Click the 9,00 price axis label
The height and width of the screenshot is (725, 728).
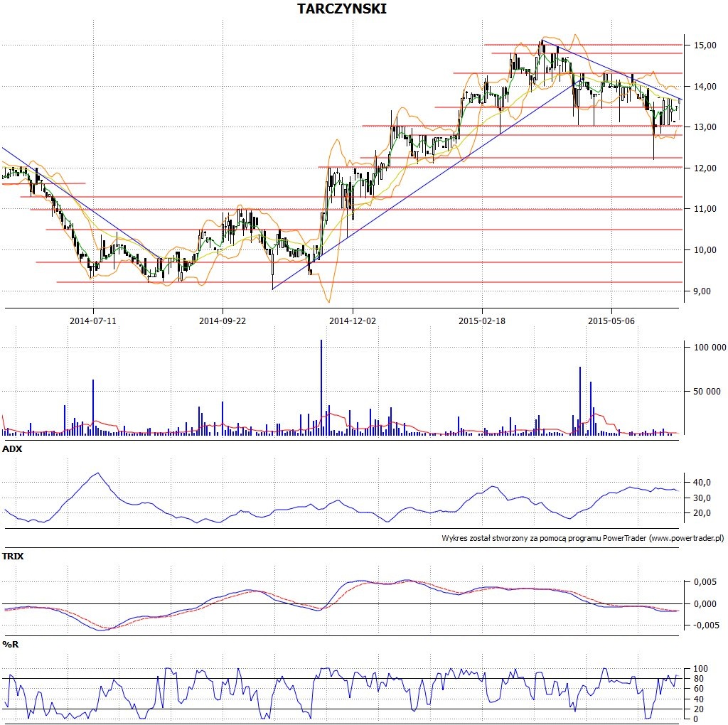[702, 291]
